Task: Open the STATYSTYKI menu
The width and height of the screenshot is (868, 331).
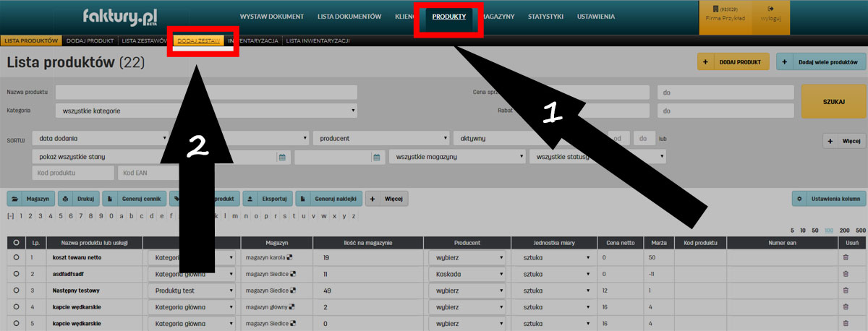Action: pos(546,16)
